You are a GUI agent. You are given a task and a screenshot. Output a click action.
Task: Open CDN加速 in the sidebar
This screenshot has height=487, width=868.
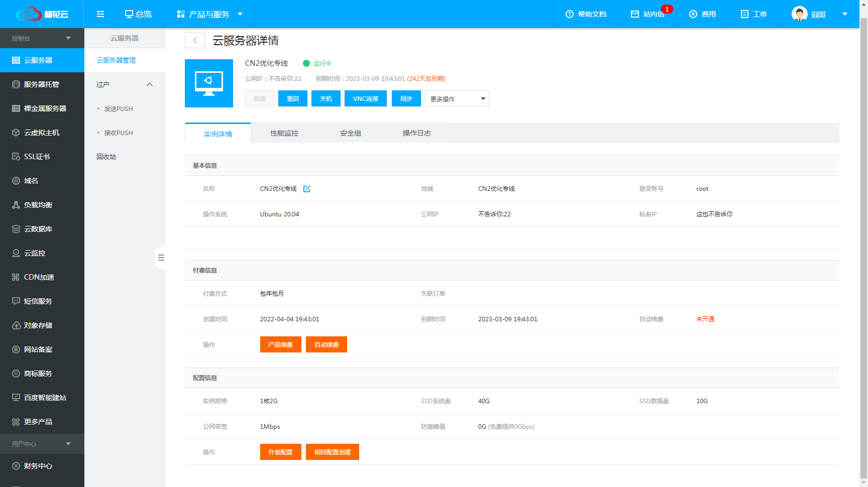click(42, 277)
